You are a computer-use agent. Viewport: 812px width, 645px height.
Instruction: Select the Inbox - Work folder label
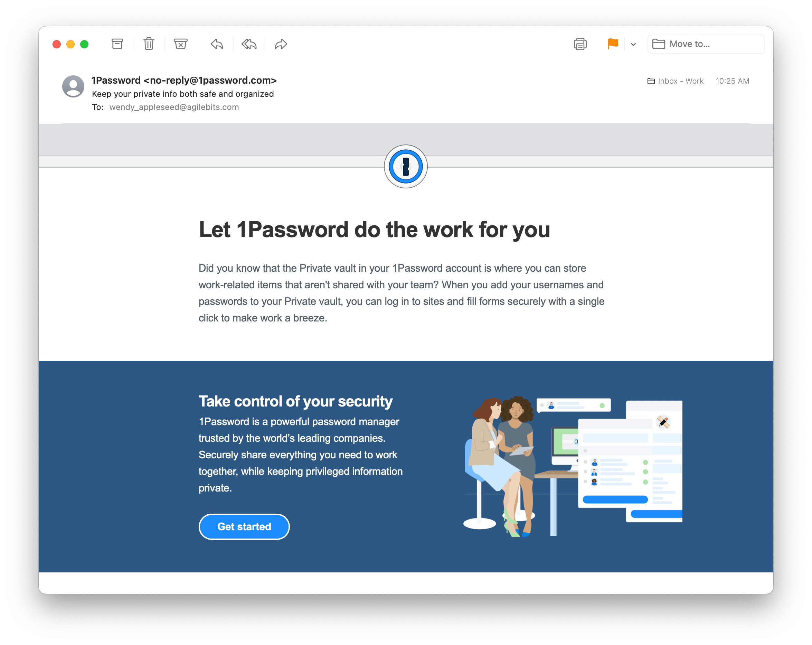675,80
